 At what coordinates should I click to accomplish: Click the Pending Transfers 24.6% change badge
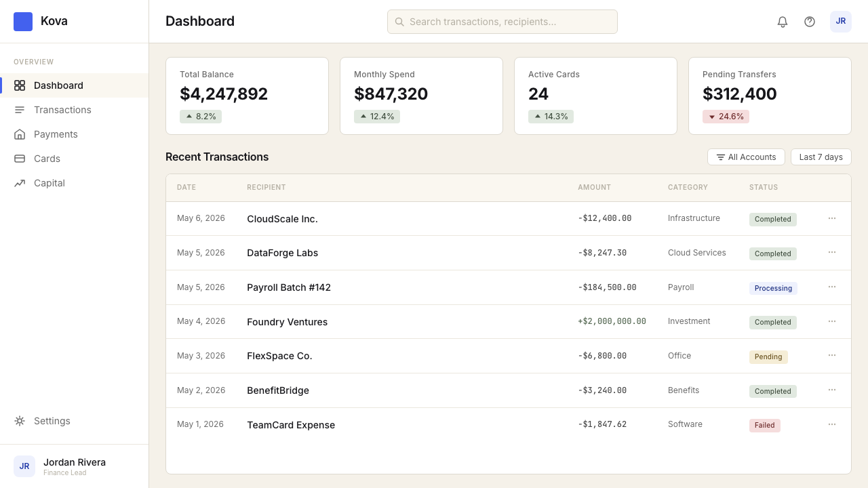point(726,117)
